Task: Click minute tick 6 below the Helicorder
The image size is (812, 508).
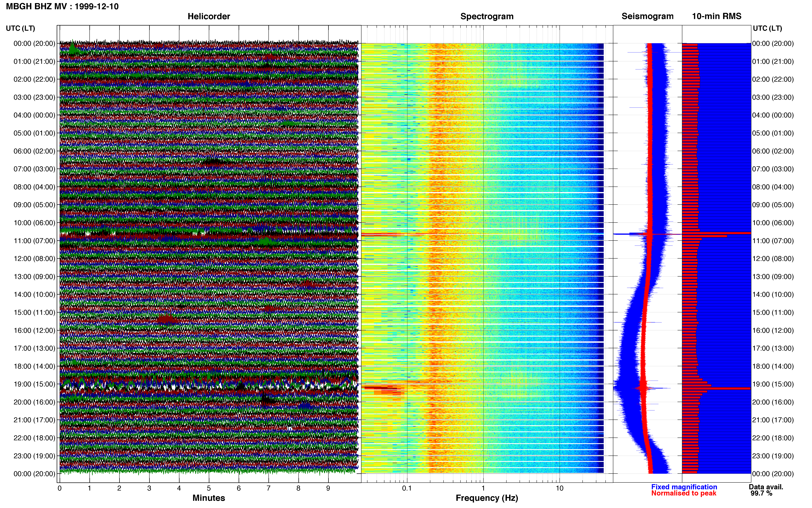Action: point(239,488)
